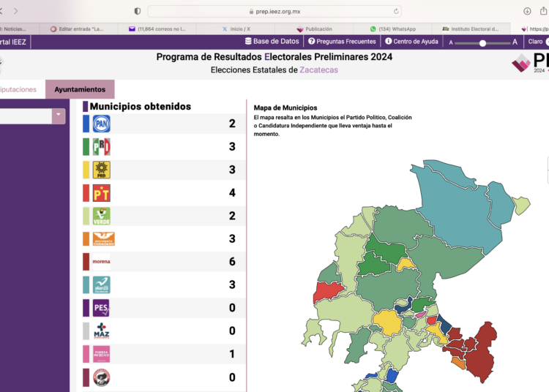Click the PT party logo
This screenshot has height=392, width=549.
pos(101,193)
